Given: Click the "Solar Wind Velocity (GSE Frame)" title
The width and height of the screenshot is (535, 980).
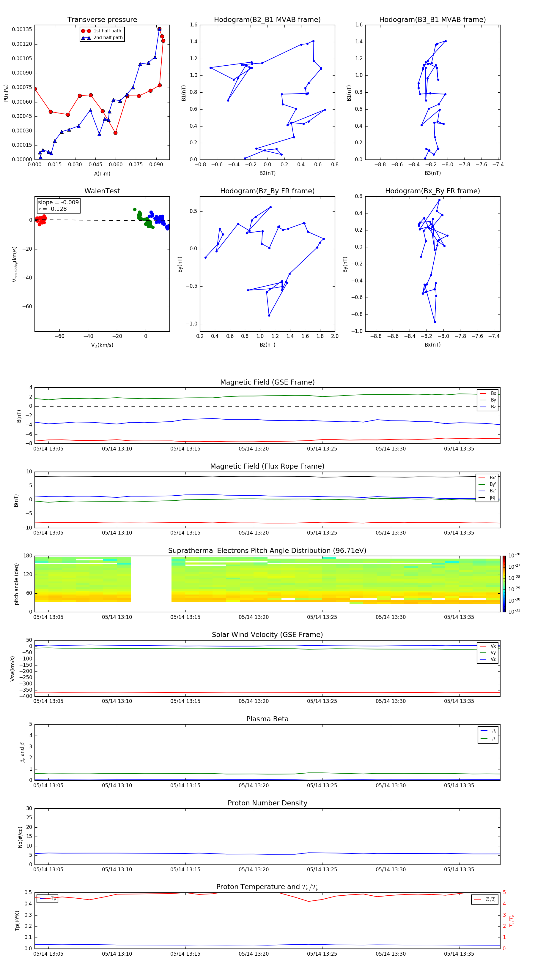Looking at the screenshot, I should 267,635.
